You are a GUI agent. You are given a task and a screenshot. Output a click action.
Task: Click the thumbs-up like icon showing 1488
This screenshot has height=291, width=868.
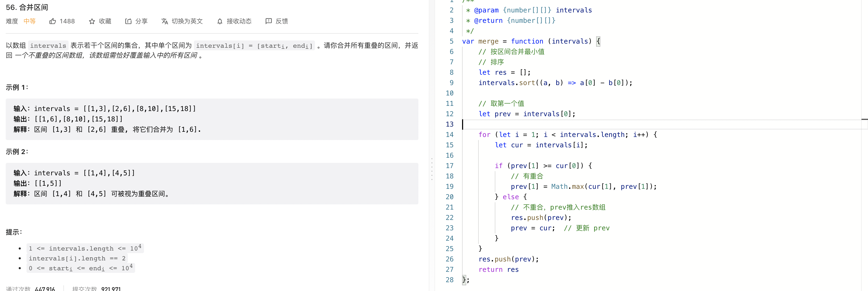pyautogui.click(x=52, y=21)
